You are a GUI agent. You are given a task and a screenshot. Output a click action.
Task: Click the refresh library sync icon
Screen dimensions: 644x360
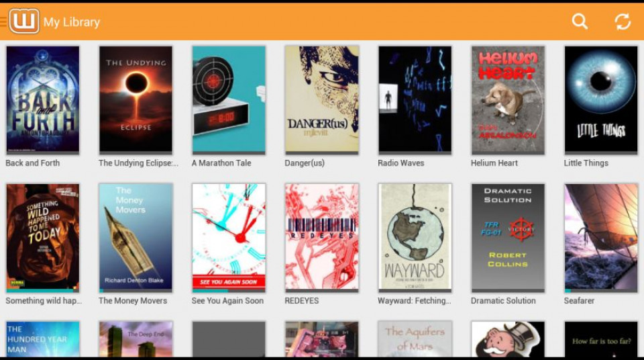pyautogui.click(x=623, y=21)
